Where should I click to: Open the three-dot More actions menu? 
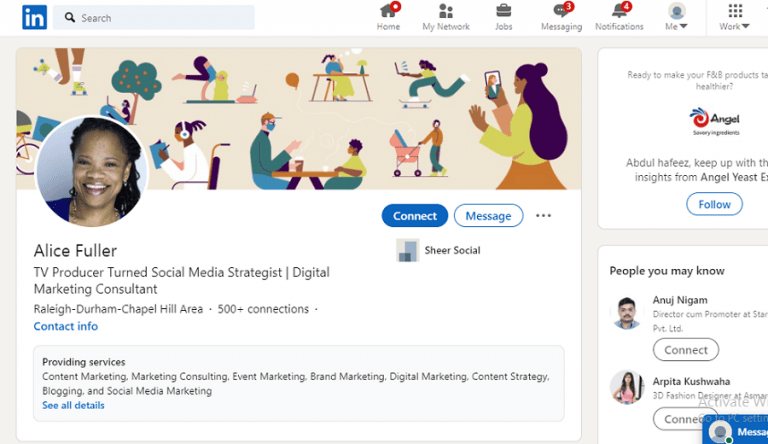pyautogui.click(x=543, y=215)
